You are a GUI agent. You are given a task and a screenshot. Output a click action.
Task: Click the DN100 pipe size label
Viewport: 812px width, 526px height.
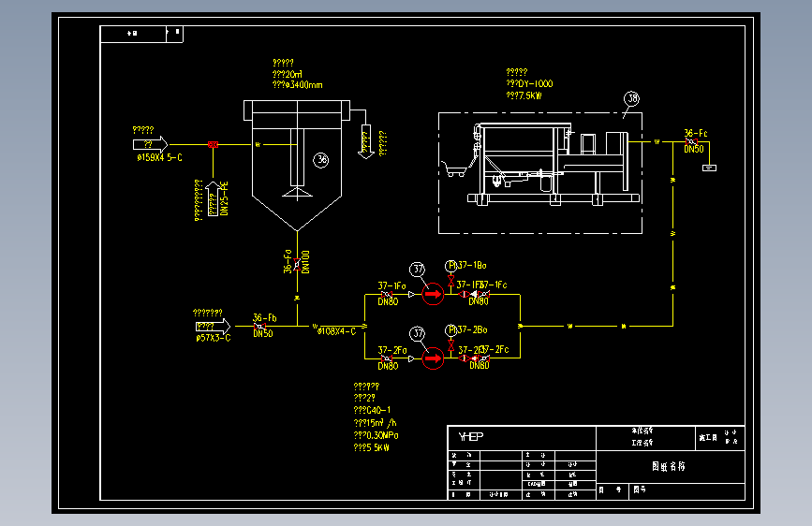(x=305, y=262)
